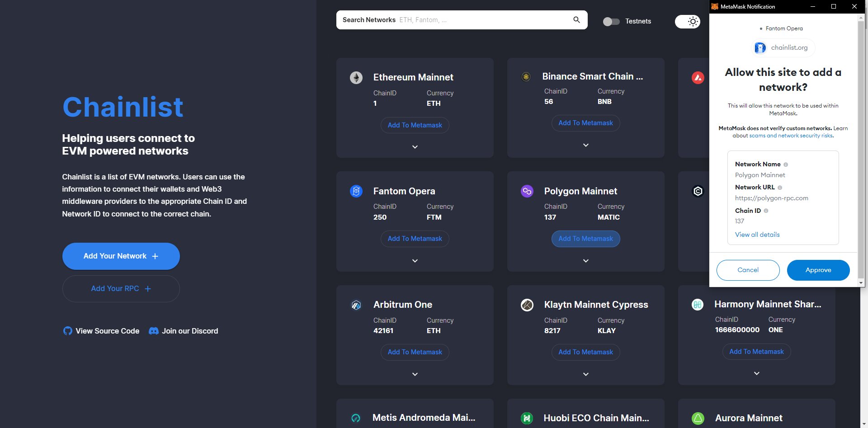Expand the Harmony Mainnet card details
The image size is (868, 428).
[757, 373]
